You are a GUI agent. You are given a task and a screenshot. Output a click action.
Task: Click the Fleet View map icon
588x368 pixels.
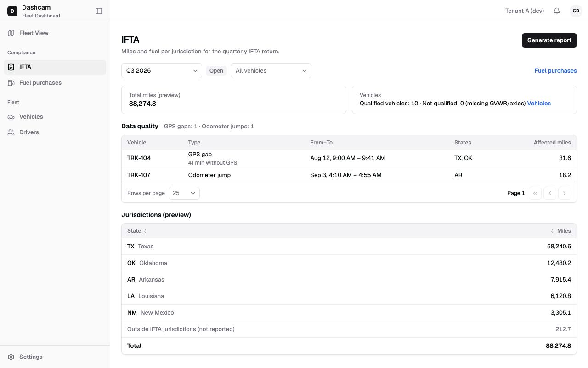(x=11, y=33)
